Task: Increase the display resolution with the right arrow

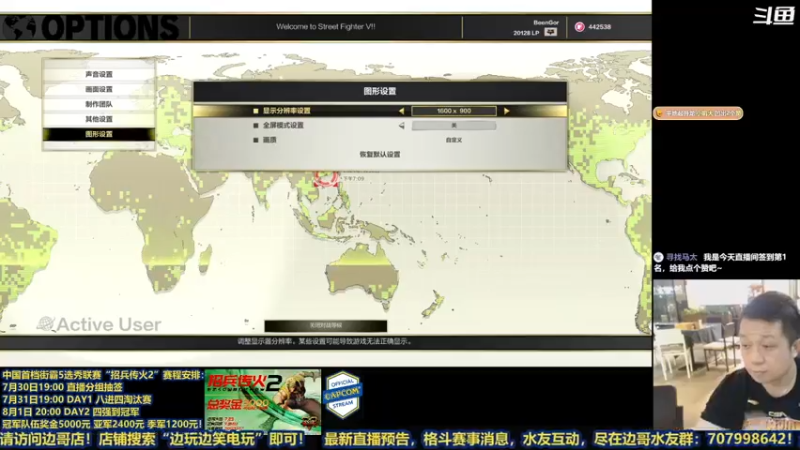Action: click(x=507, y=111)
